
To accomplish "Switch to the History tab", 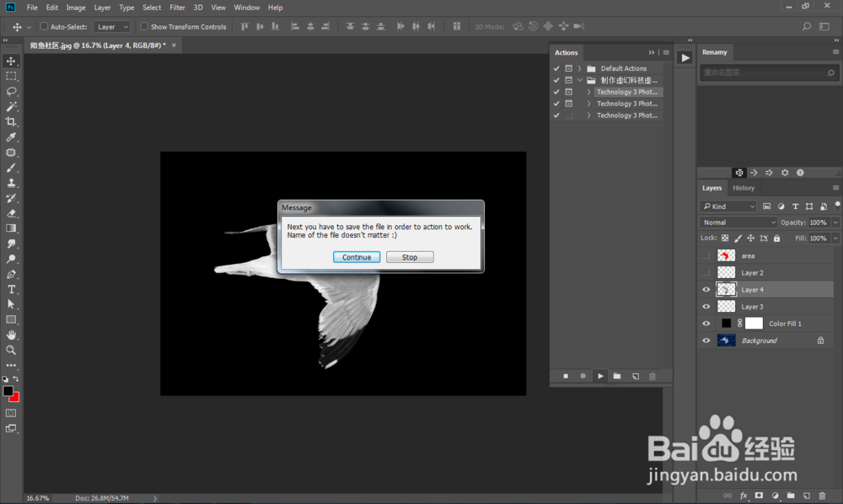I will (744, 188).
